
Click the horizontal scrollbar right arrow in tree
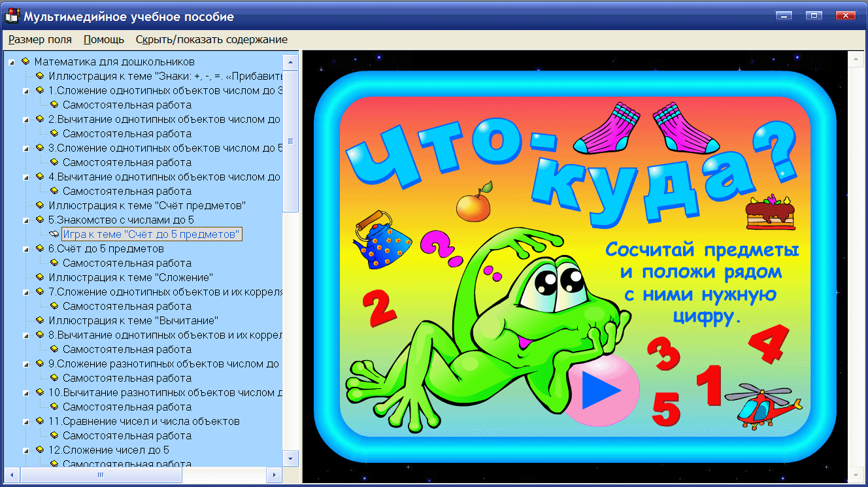275,475
